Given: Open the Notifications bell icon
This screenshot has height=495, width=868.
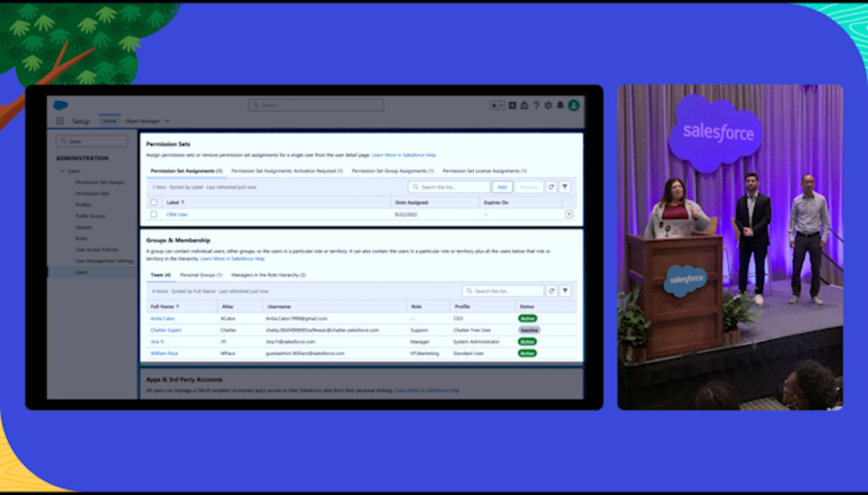Looking at the screenshot, I should tap(561, 106).
